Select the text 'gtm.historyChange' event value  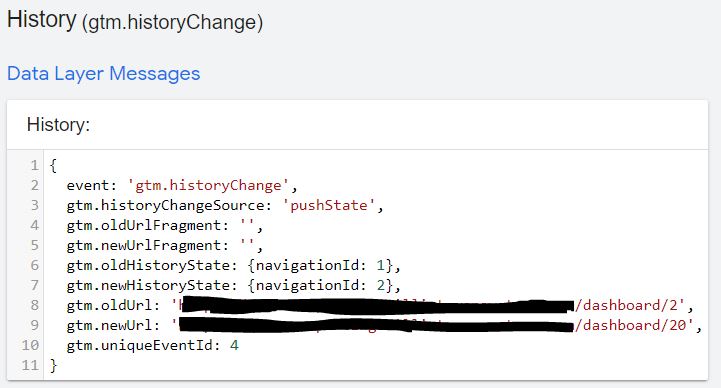[x=208, y=185]
